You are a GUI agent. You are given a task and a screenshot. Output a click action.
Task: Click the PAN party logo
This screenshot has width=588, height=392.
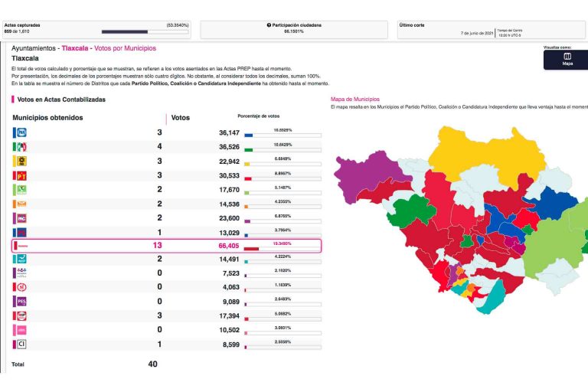click(21, 132)
